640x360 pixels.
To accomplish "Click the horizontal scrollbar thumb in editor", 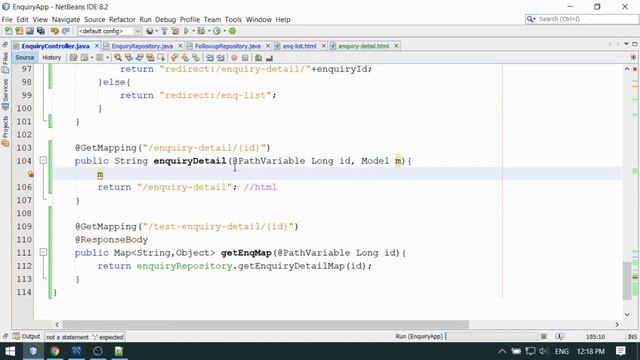I will pos(265,324).
